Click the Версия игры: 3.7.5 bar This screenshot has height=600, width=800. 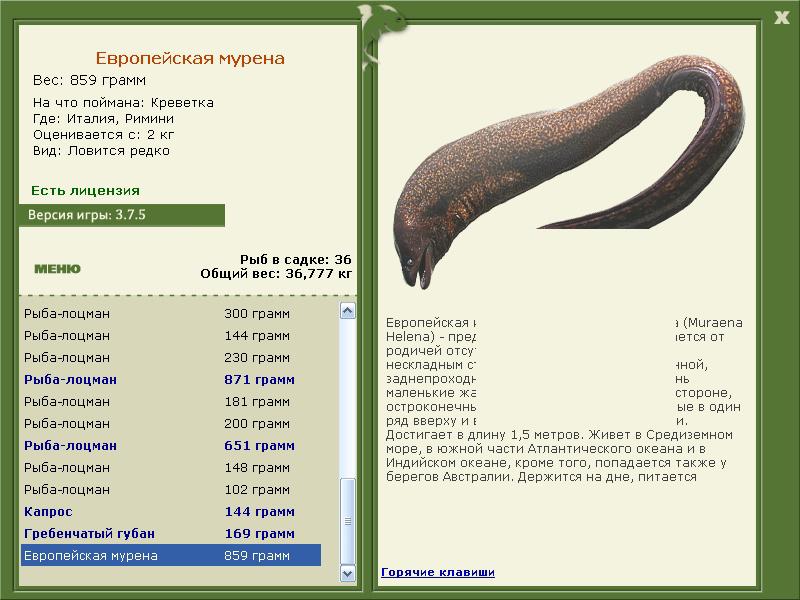[x=122, y=215]
